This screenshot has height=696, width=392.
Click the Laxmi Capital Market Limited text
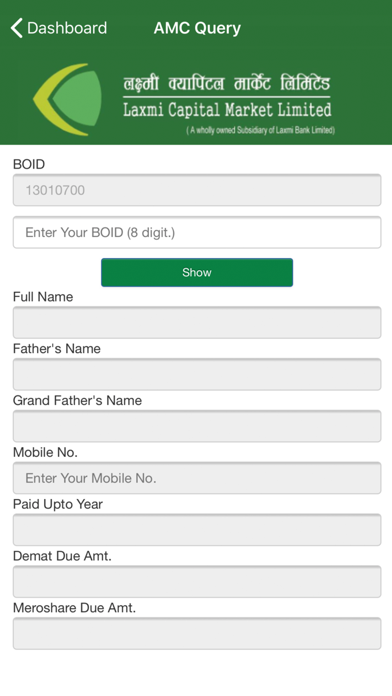[x=227, y=110]
